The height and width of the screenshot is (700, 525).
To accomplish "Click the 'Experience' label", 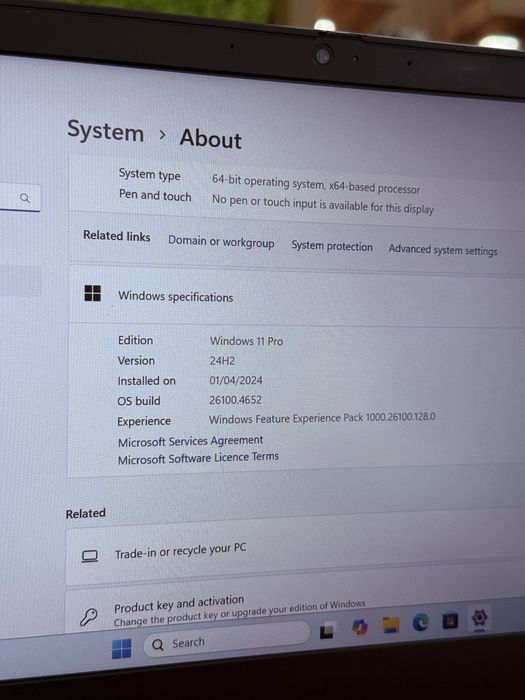I will tap(144, 421).
